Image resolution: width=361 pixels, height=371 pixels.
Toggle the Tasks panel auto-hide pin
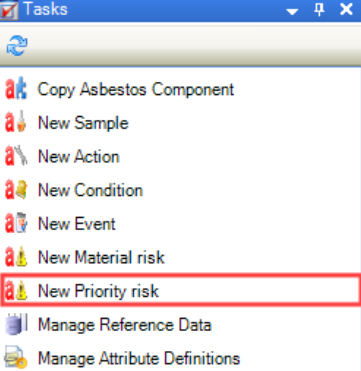tap(319, 10)
